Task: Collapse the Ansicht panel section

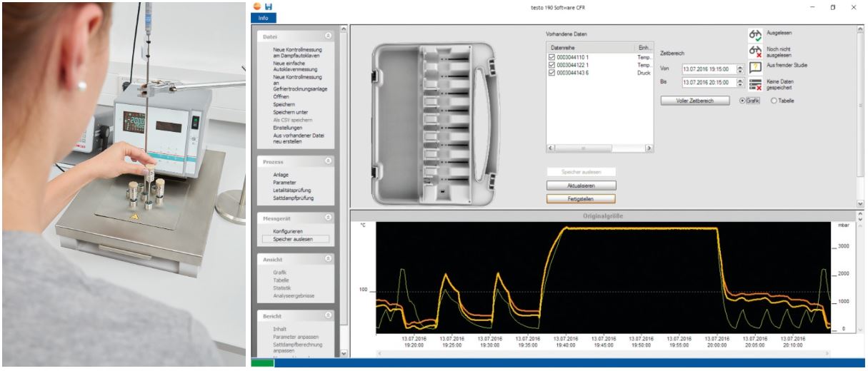Action: point(328,259)
